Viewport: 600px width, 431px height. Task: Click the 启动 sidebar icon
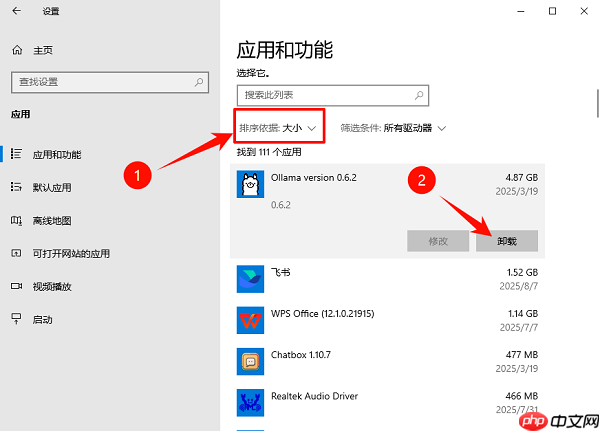tap(16, 319)
